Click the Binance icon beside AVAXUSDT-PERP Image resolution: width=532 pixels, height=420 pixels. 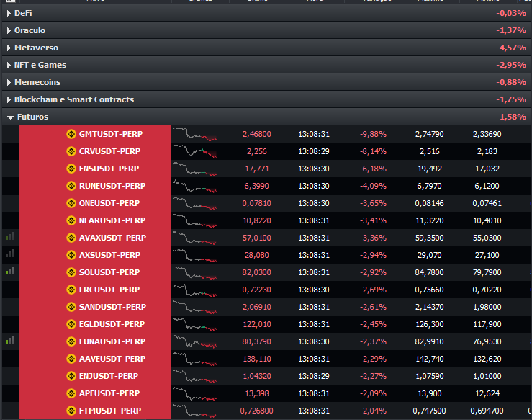(71, 238)
